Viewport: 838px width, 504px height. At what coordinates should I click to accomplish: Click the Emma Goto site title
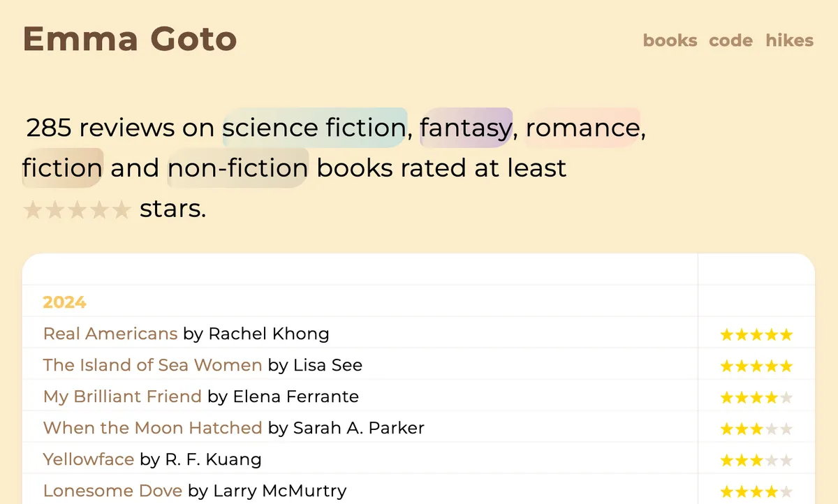[x=130, y=39]
